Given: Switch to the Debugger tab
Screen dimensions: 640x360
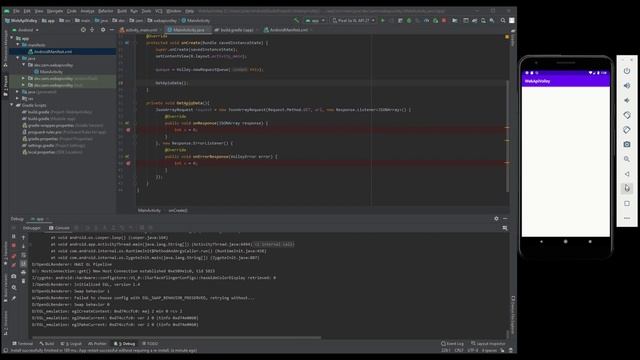Looking at the screenshot, I should click(31, 228).
